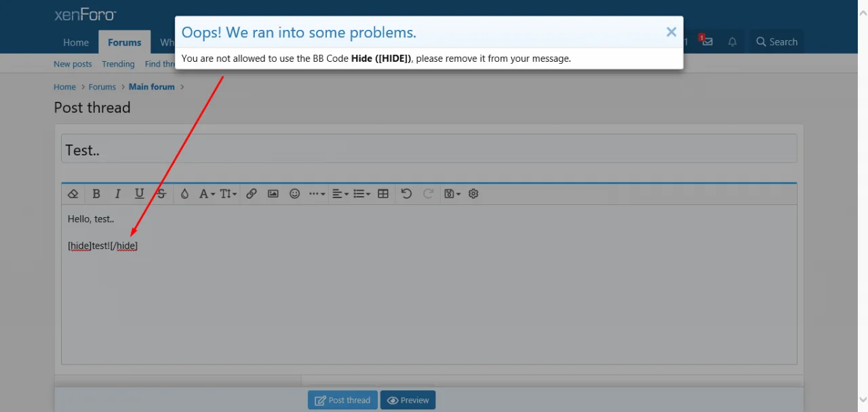Insert a smilie from the editor toolbar
The image size is (868, 412).
(294, 193)
